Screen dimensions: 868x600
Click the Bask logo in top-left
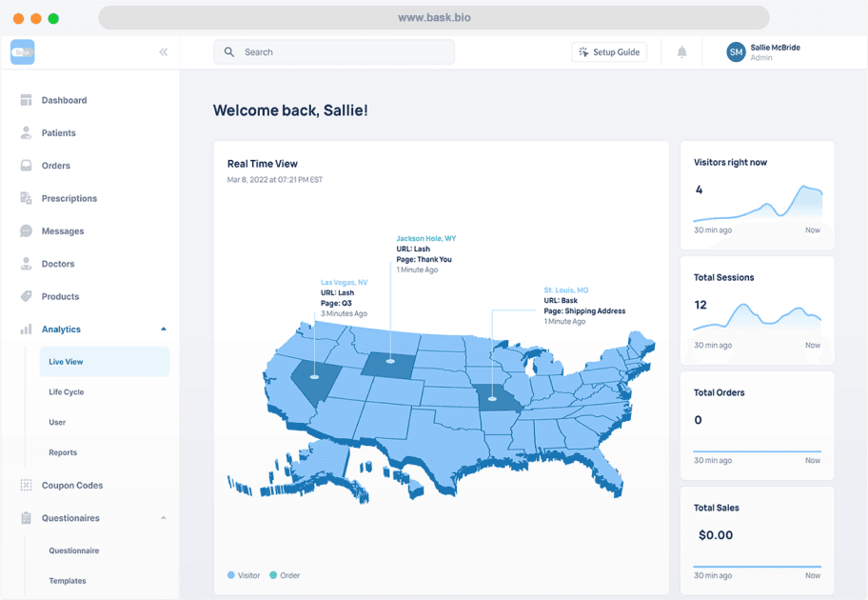tap(23, 52)
